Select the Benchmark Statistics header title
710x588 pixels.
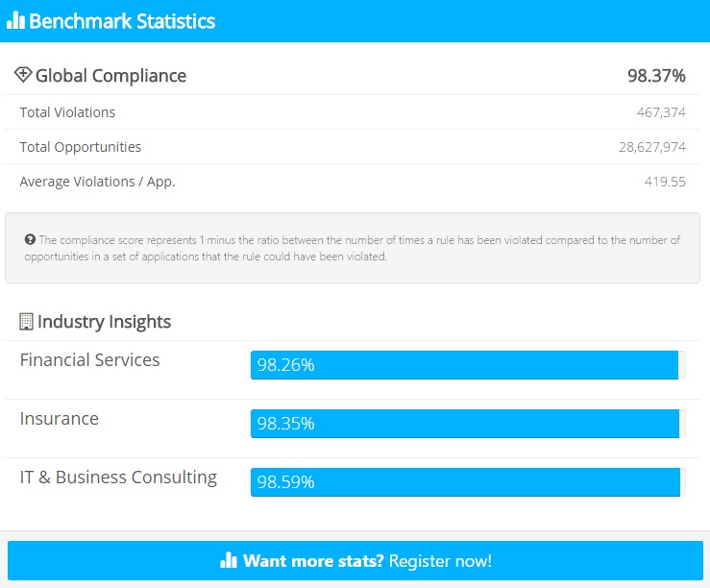click(122, 21)
